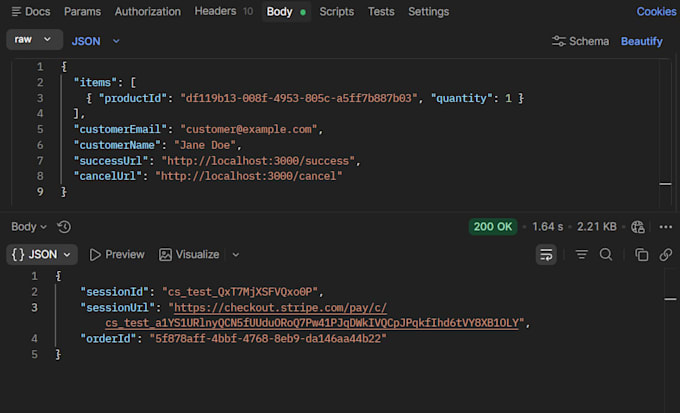The width and height of the screenshot is (680, 413).
Task: Open the Scripts tab
Action: click(x=337, y=12)
